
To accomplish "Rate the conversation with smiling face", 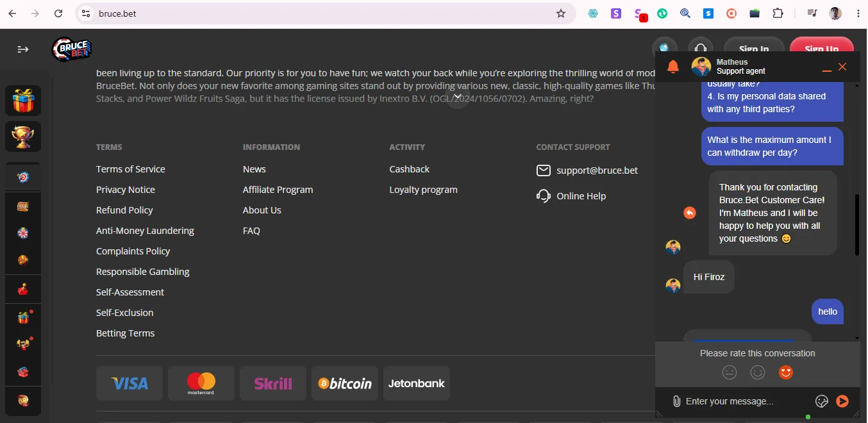I will click(758, 372).
